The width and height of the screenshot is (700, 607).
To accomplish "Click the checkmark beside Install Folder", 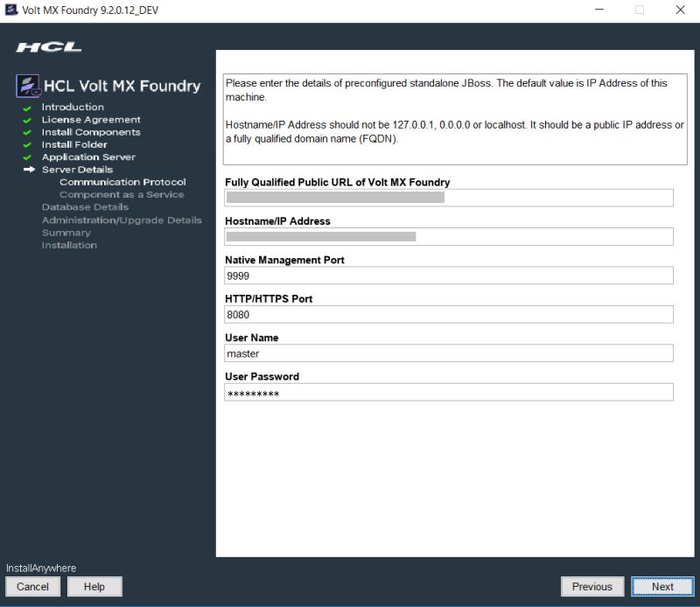I will pyautogui.click(x=27, y=145).
